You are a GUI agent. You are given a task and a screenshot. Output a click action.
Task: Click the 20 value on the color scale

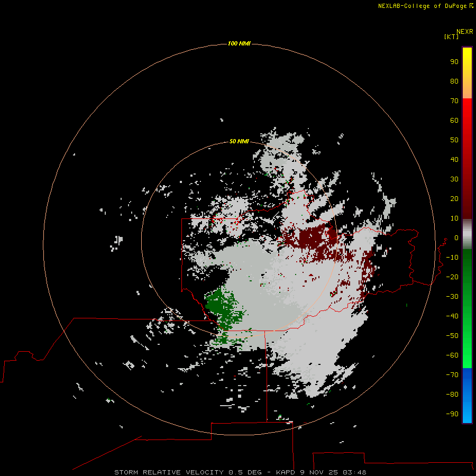[x=454, y=198]
